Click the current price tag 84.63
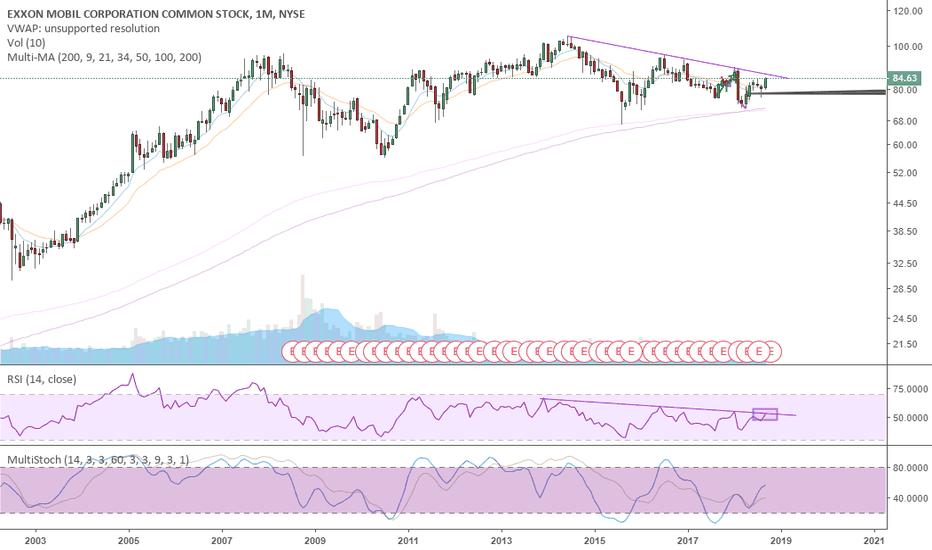The width and height of the screenshot is (932, 550). (x=905, y=78)
